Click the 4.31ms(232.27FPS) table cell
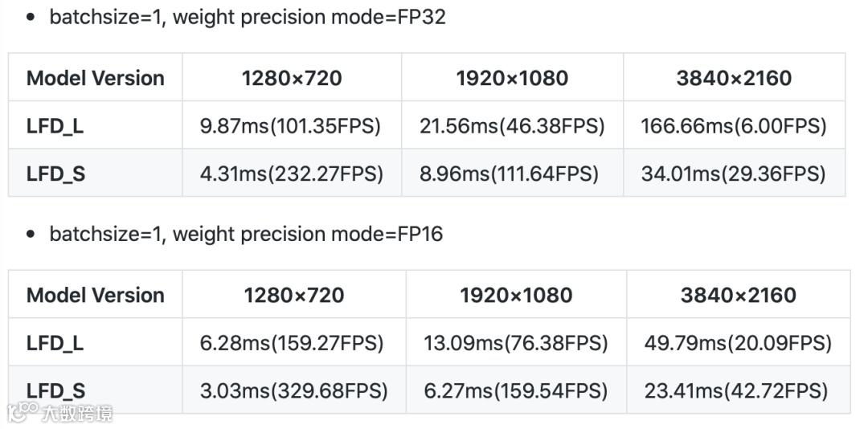 coord(290,174)
